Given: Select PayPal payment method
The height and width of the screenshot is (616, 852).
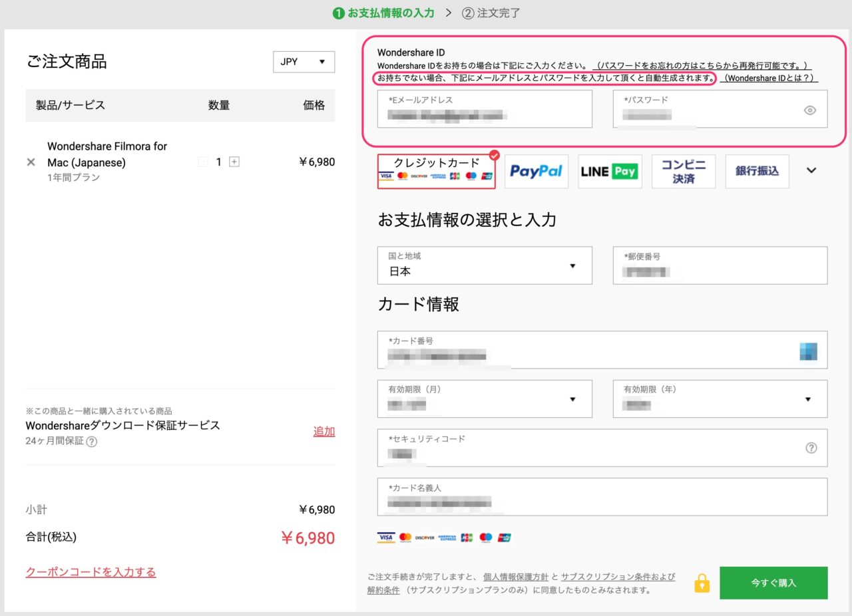Looking at the screenshot, I should 536,171.
